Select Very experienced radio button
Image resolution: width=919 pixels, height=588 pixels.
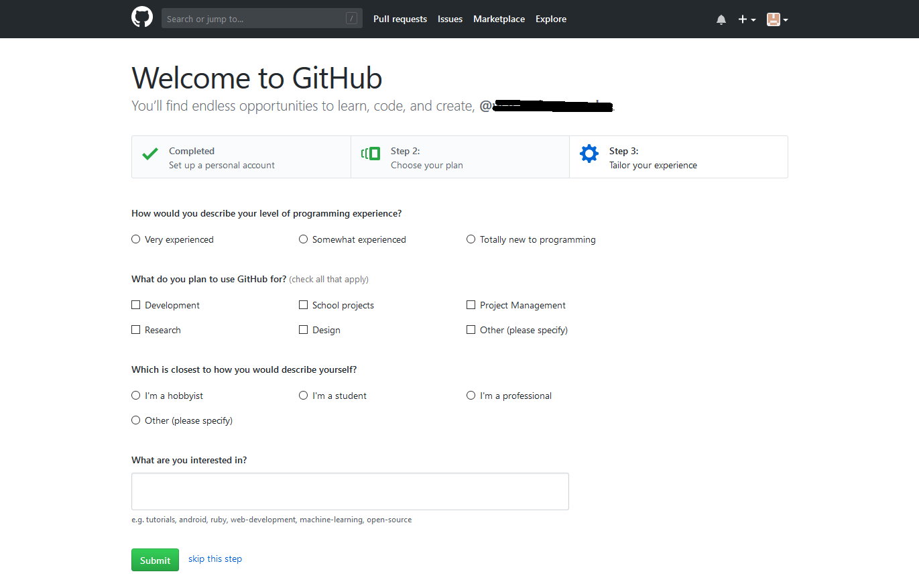point(136,239)
